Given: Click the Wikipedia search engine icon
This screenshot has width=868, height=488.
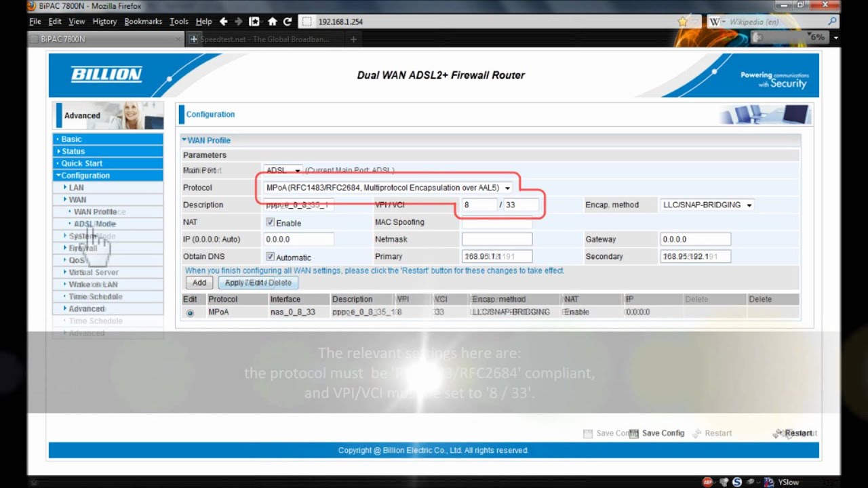Looking at the screenshot, I should [715, 22].
